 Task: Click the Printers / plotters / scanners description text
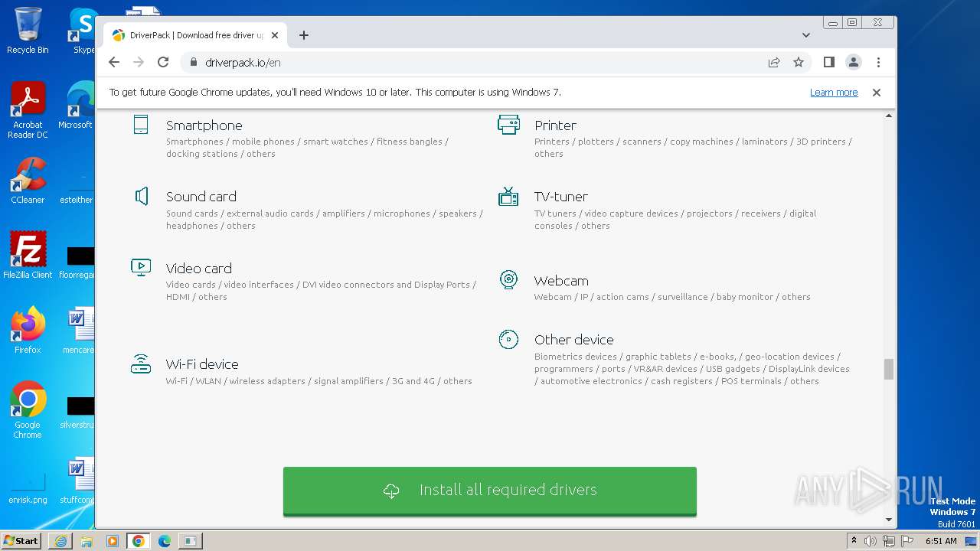[693, 148]
